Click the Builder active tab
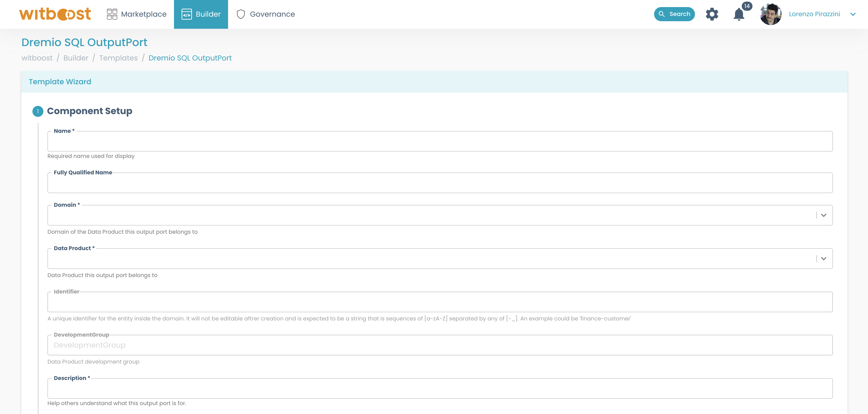The height and width of the screenshot is (414, 868). 201,14
